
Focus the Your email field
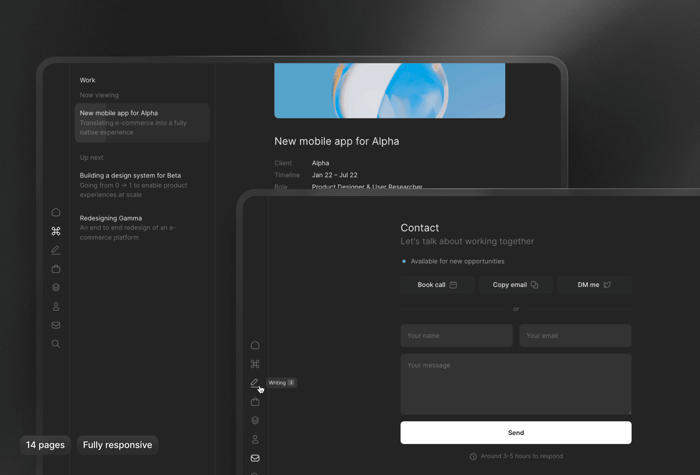click(x=575, y=336)
